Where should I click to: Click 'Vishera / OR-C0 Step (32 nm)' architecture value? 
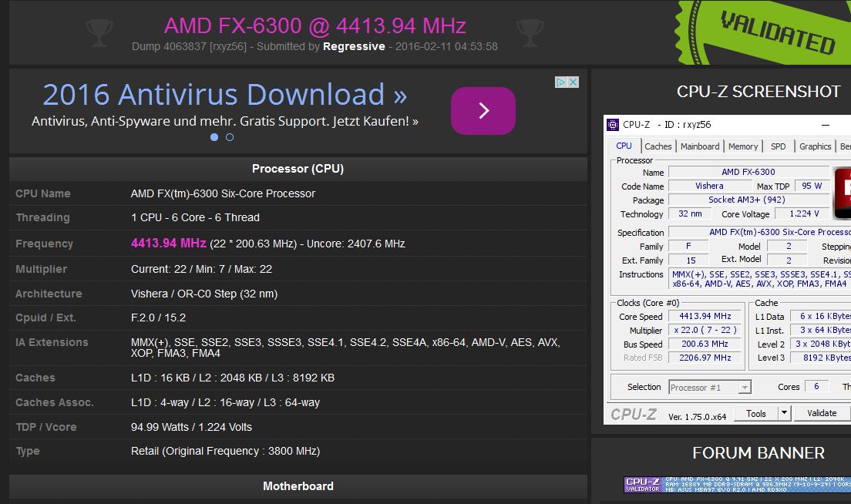[x=204, y=294]
